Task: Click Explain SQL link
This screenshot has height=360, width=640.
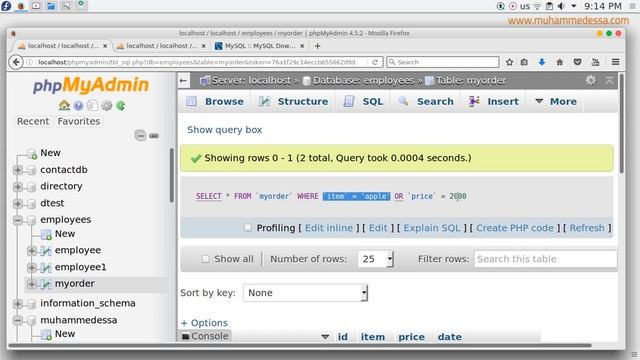Action: [x=432, y=228]
